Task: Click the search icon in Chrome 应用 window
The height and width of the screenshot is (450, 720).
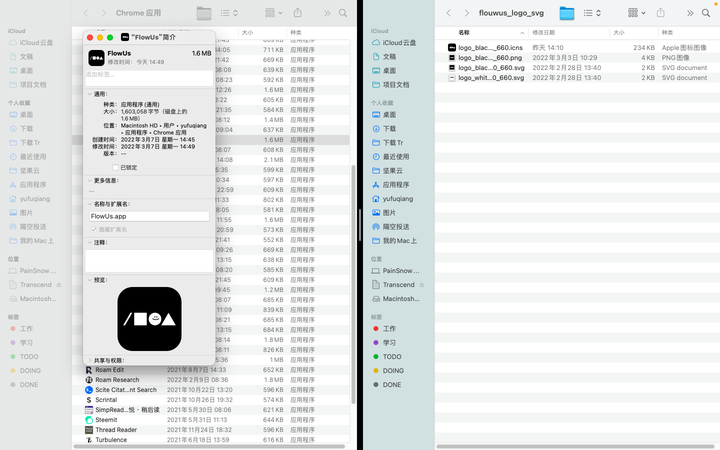Action: 343,13
